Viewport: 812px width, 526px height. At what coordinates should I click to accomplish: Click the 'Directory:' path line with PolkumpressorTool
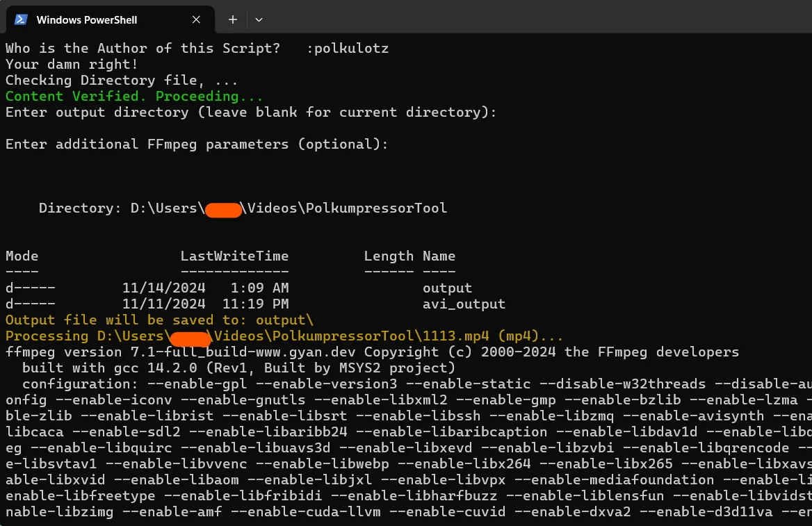point(243,208)
